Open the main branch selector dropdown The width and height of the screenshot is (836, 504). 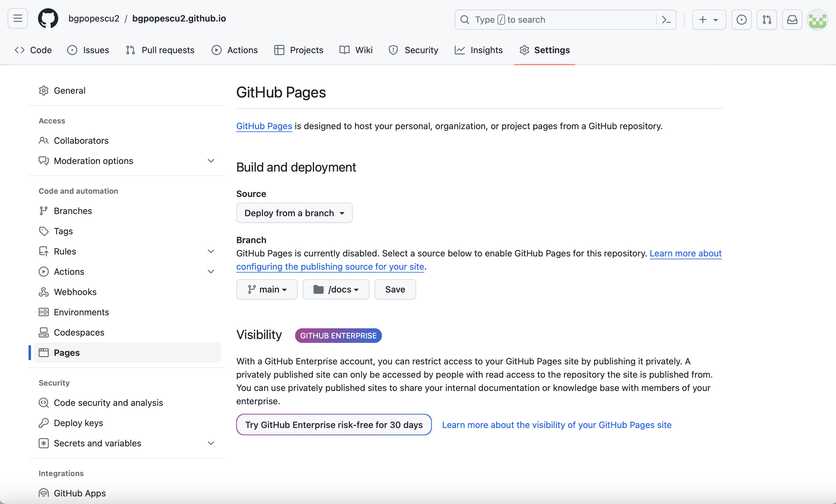(267, 289)
